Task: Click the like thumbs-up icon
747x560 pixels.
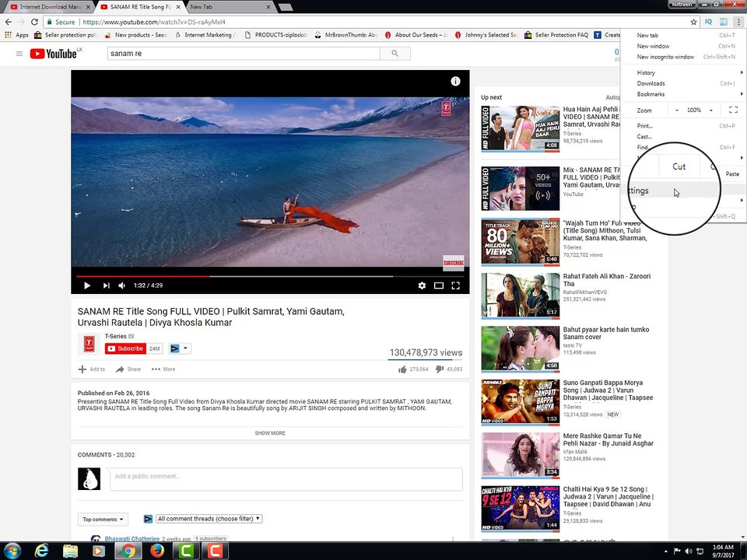Action: pyautogui.click(x=402, y=369)
